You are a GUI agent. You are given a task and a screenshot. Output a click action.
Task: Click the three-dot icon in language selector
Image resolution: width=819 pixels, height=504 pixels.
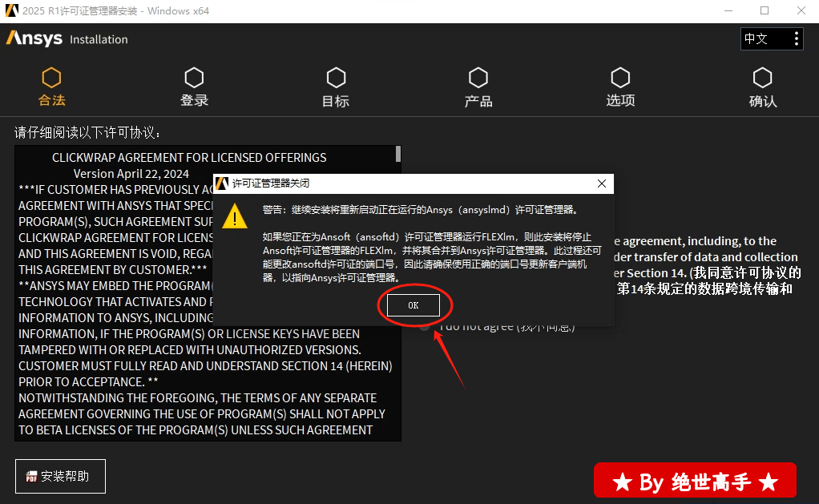[x=795, y=38]
